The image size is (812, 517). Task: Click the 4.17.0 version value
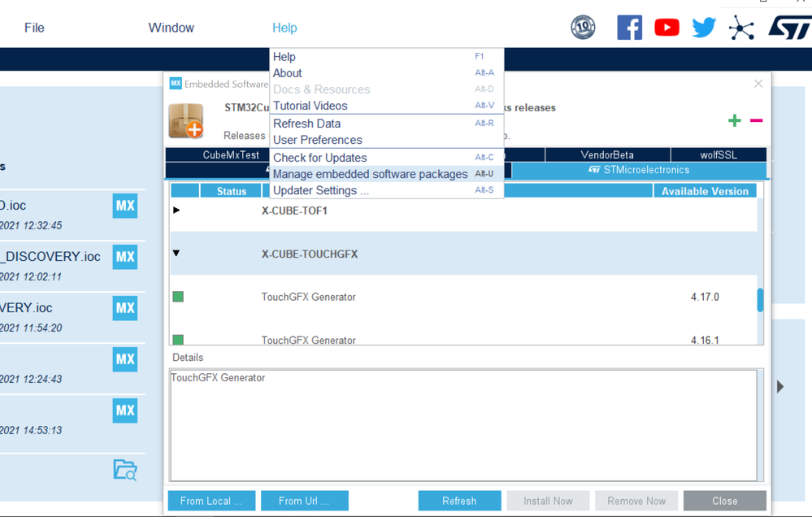click(x=705, y=297)
